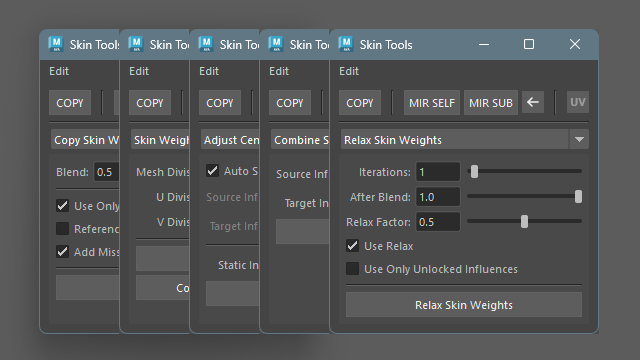The height and width of the screenshot is (360, 640).
Task: Click the After Blend slider handle
Action: tap(578, 196)
